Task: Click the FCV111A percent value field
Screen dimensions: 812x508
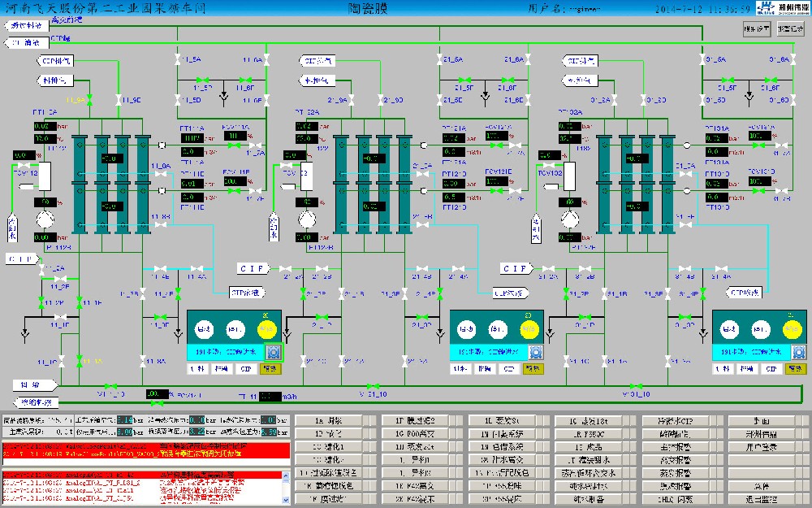Action: pos(235,135)
